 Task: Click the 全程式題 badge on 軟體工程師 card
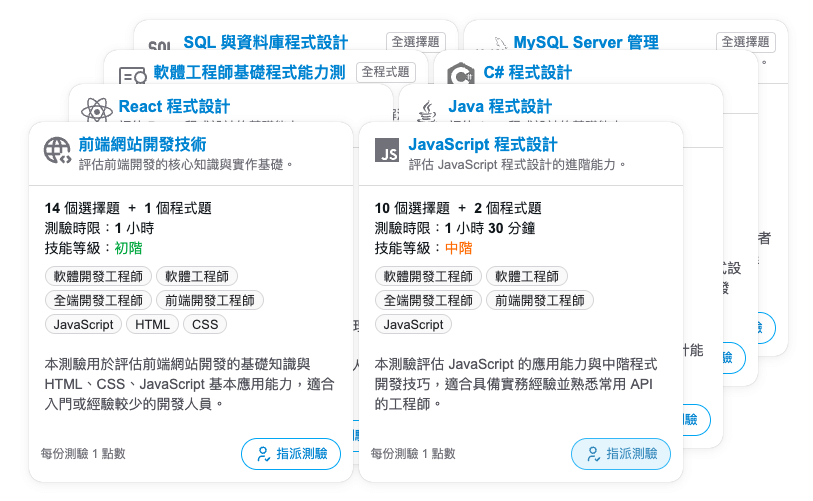[x=385, y=72]
